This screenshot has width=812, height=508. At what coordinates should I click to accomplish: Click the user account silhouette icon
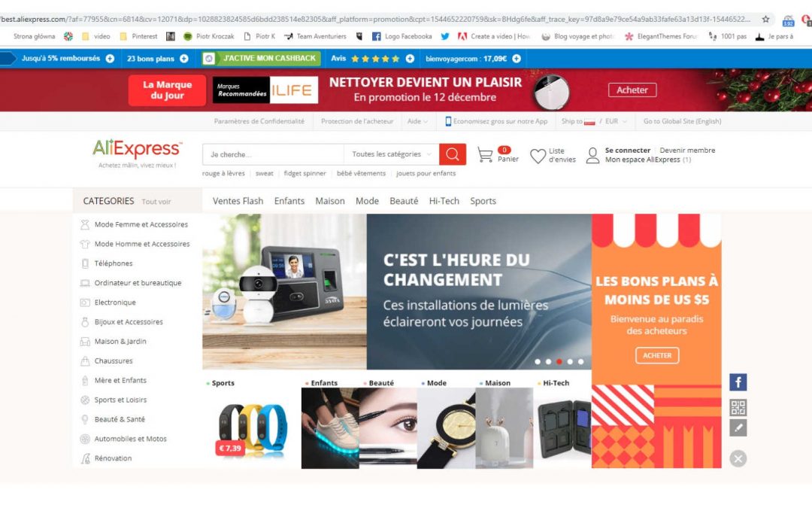click(x=592, y=155)
